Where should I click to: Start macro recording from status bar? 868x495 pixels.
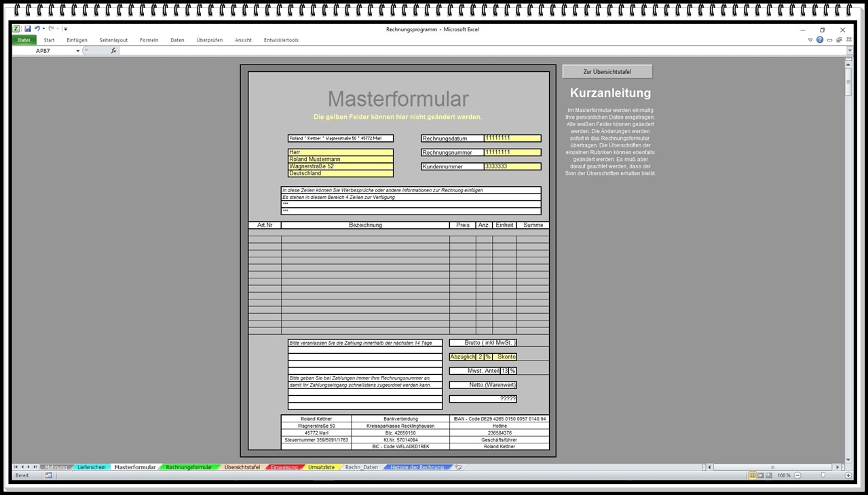(x=49, y=475)
